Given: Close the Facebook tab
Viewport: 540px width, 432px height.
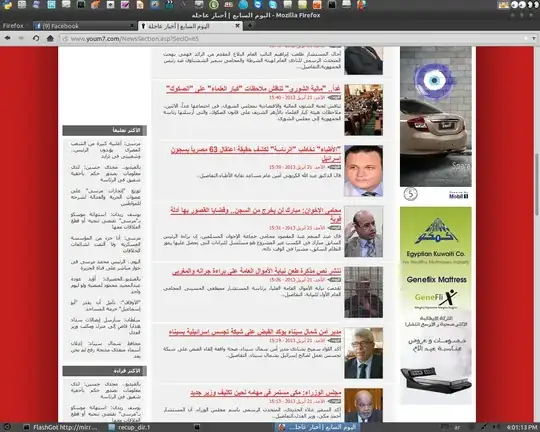Looking at the screenshot, I should tap(132, 26).
